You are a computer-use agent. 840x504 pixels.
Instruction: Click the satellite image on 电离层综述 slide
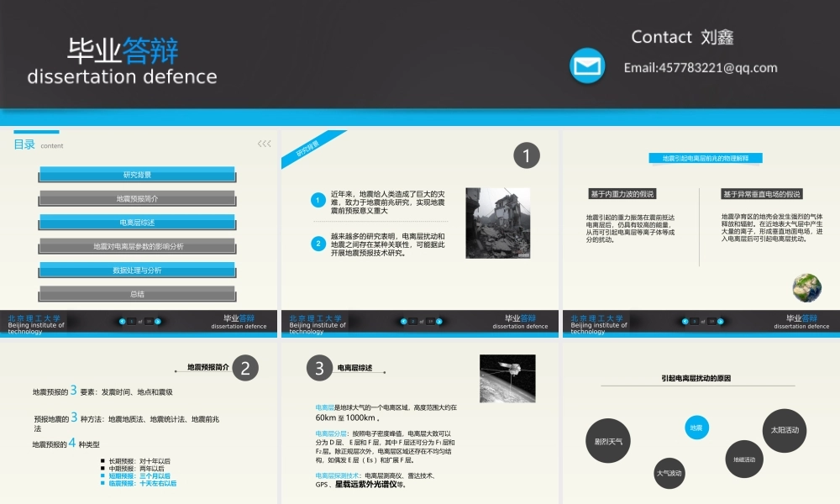[x=507, y=378]
